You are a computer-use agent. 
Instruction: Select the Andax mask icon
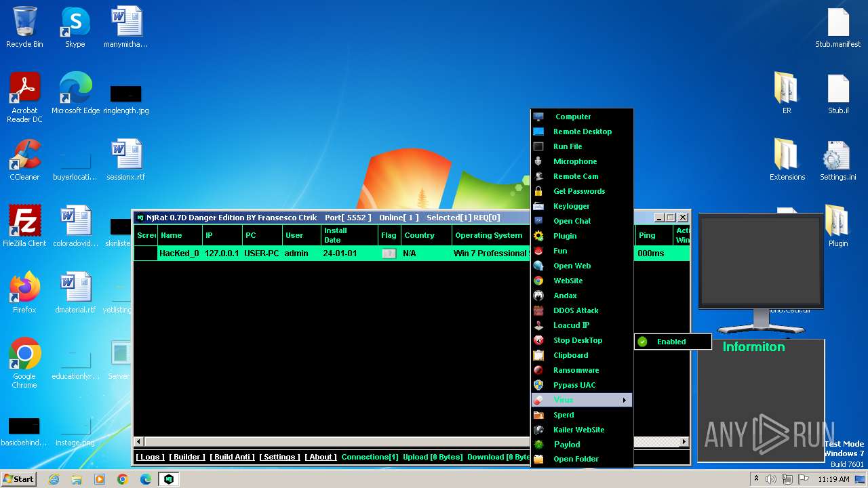pos(538,296)
